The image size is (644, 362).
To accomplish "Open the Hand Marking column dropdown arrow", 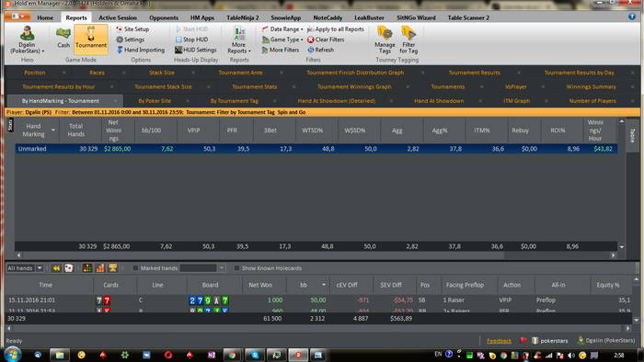I will pyautogui.click(x=53, y=130).
